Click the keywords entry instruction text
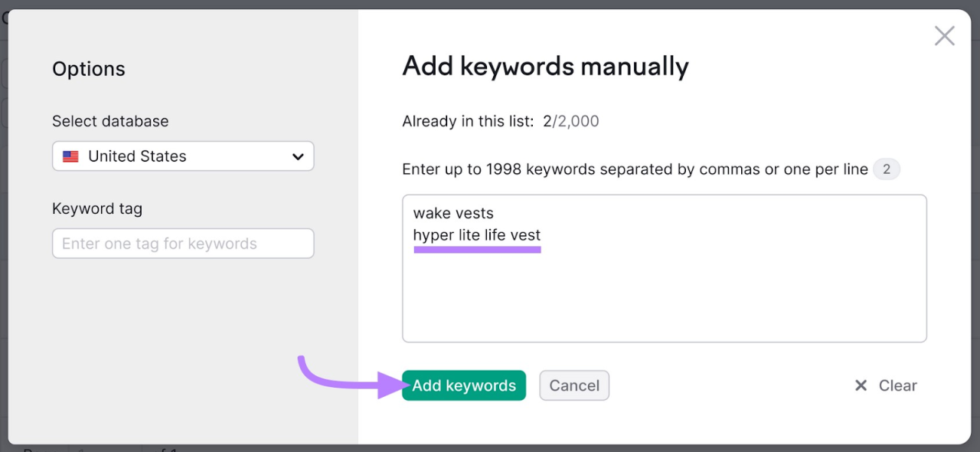The width and height of the screenshot is (980, 452). click(x=634, y=169)
